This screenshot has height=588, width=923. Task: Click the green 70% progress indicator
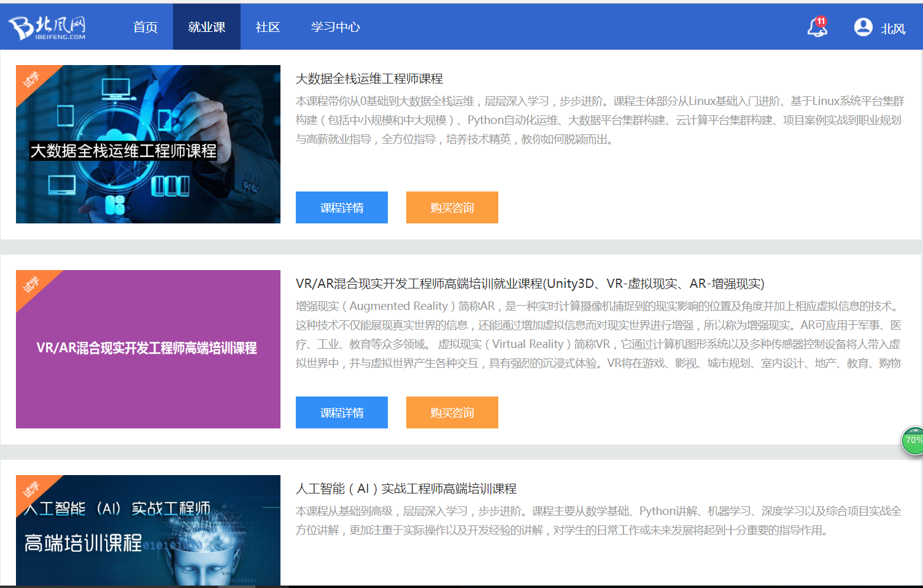click(913, 441)
